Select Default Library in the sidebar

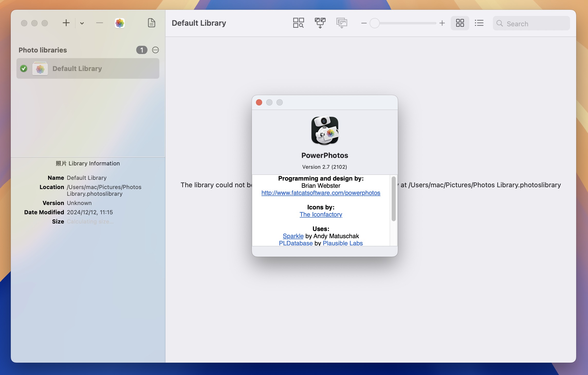click(x=88, y=68)
